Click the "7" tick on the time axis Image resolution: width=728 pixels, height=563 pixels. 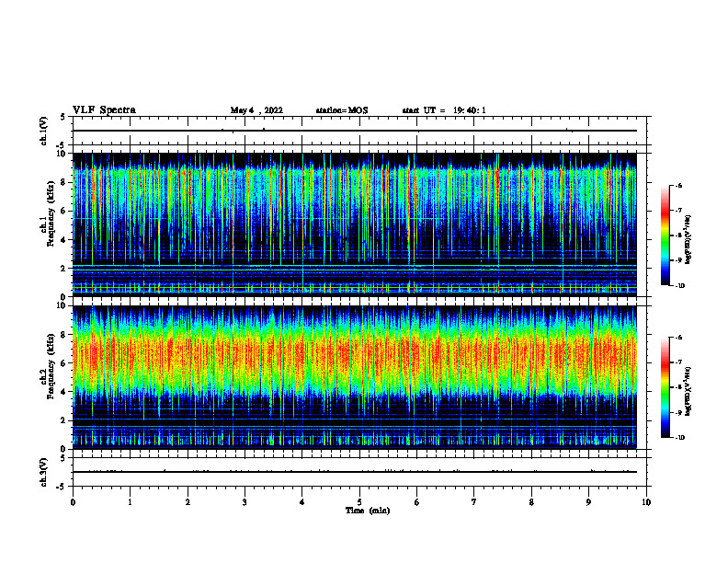click(x=474, y=502)
